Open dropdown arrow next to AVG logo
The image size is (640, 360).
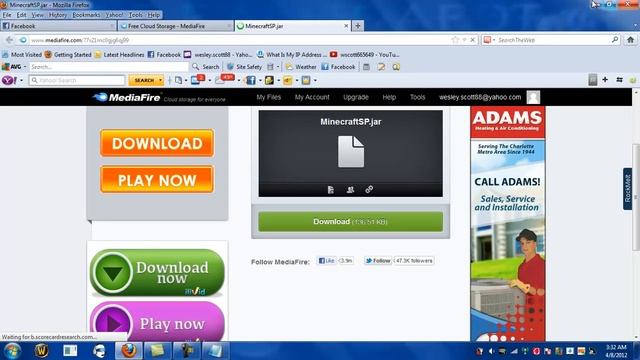pos(25,67)
